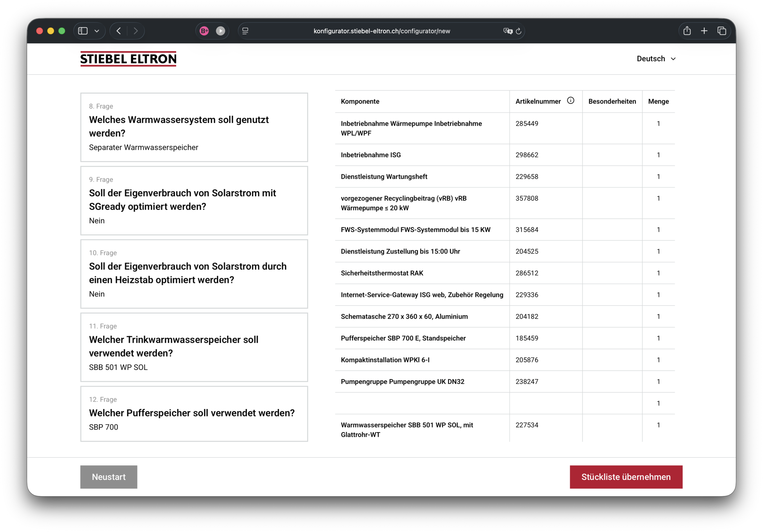Click Stückliste übernehmen button

click(x=626, y=477)
